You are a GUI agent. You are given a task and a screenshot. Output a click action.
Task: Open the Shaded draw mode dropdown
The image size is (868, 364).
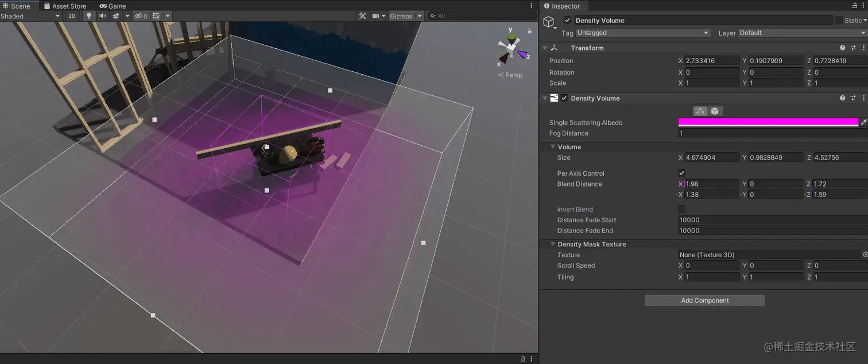(x=31, y=16)
